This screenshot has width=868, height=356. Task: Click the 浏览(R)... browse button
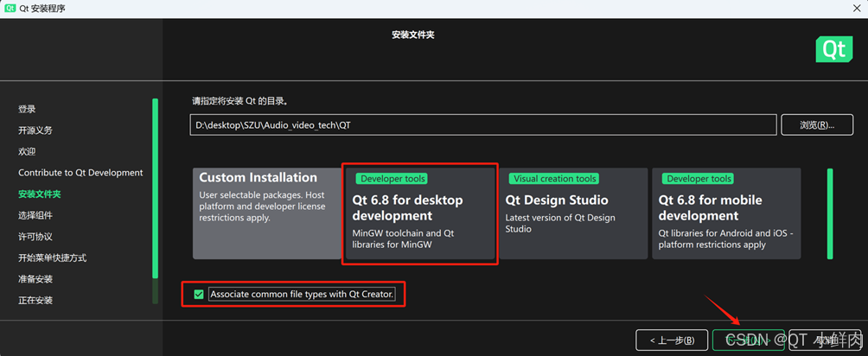pyautogui.click(x=816, y=125)
